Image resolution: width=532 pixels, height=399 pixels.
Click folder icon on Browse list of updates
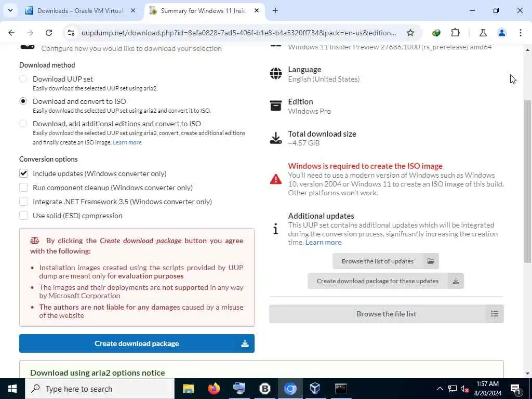[x=431, y=261]
